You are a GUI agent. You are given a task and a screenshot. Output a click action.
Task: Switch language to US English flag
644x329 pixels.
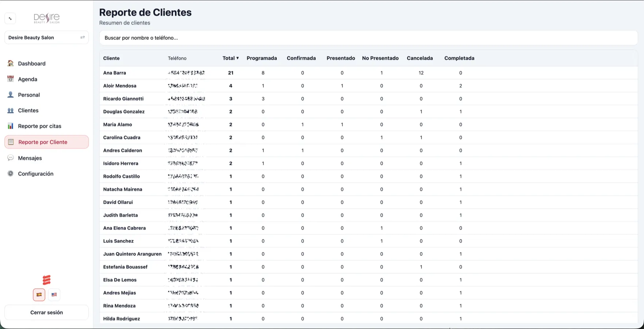click(x=54, y=295)
